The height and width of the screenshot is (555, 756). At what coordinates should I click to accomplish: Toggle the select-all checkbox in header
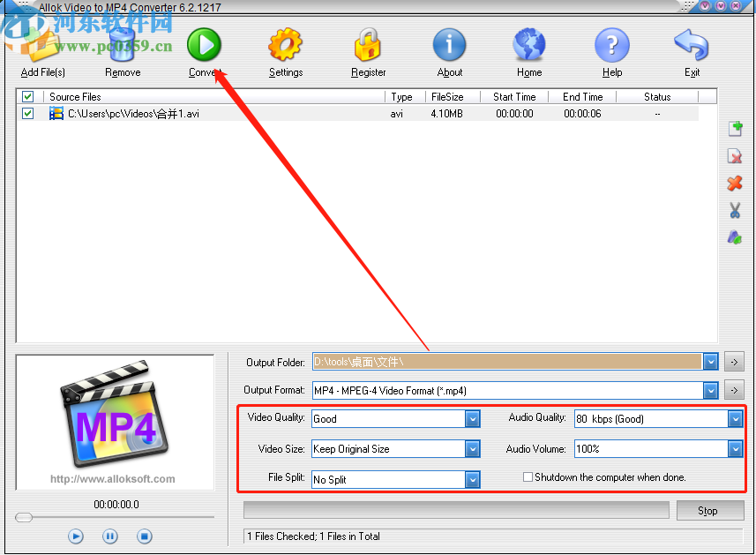[28, 96]
